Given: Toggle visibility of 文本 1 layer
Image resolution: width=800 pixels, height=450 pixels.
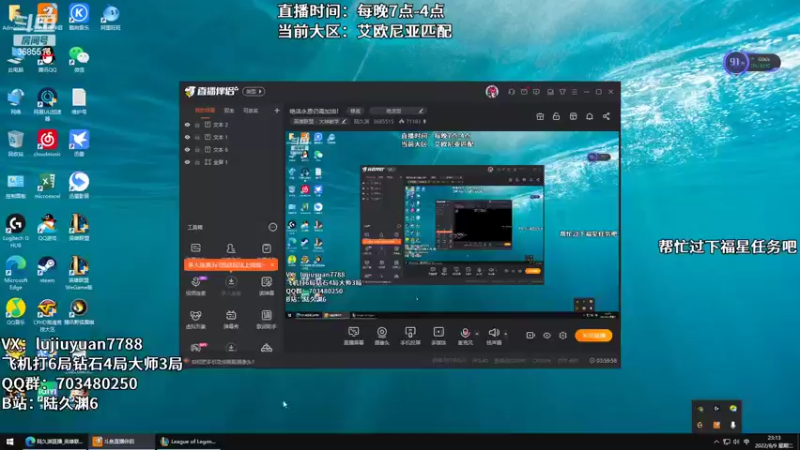Looking at the screenshot, I should coord(187,137).
